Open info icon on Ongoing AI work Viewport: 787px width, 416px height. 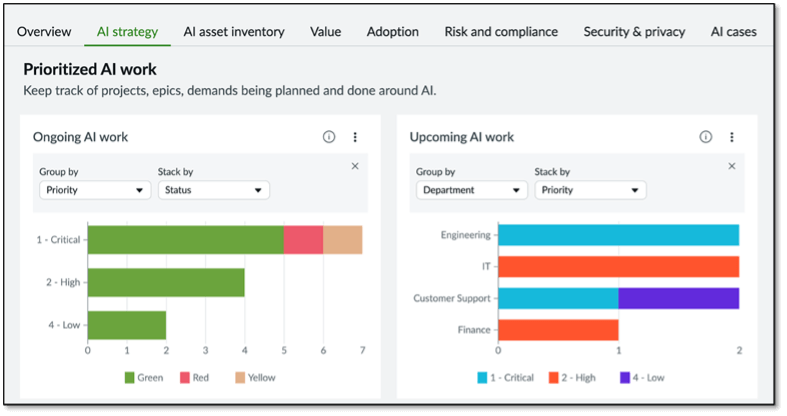(329, 137)
